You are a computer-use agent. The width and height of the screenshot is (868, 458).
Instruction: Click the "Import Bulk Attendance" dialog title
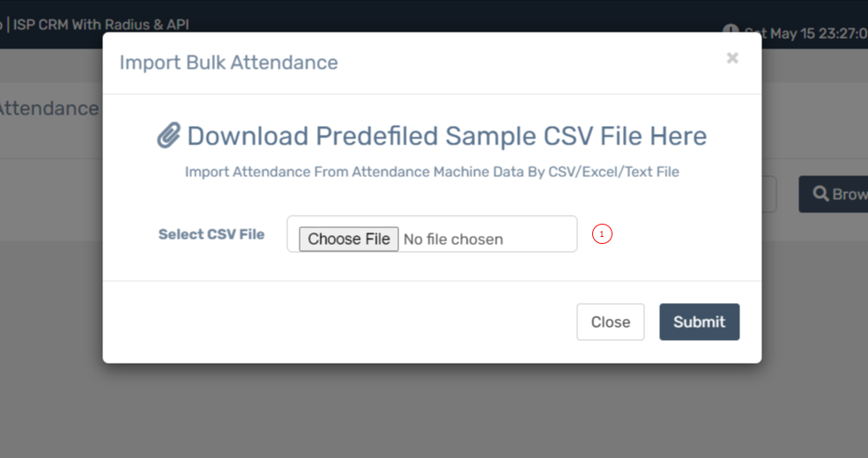pyautogui.click(x=228, y=63)
